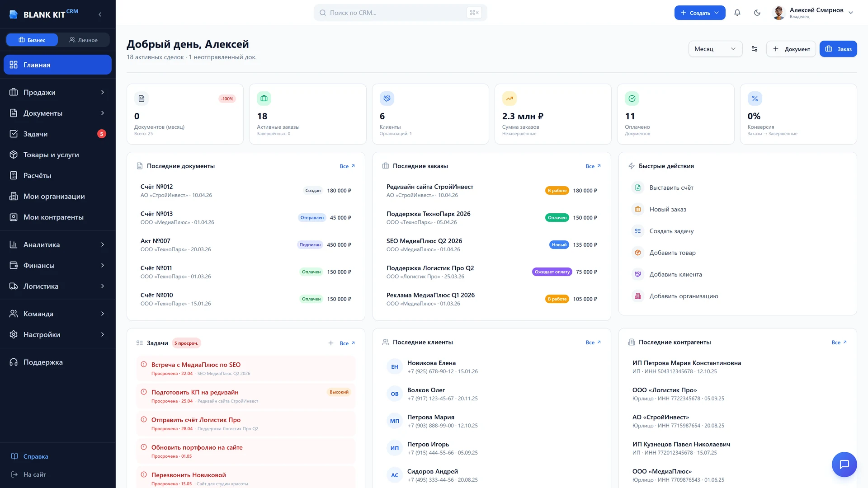Switch to Бизнес mode
Image resolution: width=868 pixels, height=488 pixels.
[32, 40]
